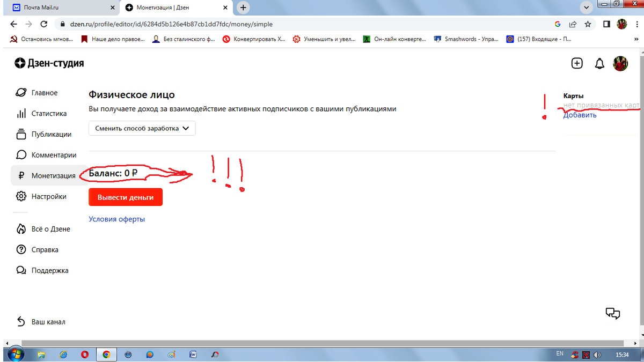This screenshot has width=644, height=362.
Task: Click the Вывести деньги button
Action: click(x=125, y=197)
